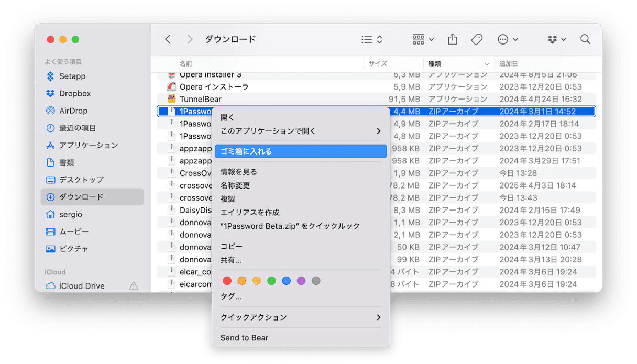
Task: Apply the red tag color
Action: tap(227, 281)
